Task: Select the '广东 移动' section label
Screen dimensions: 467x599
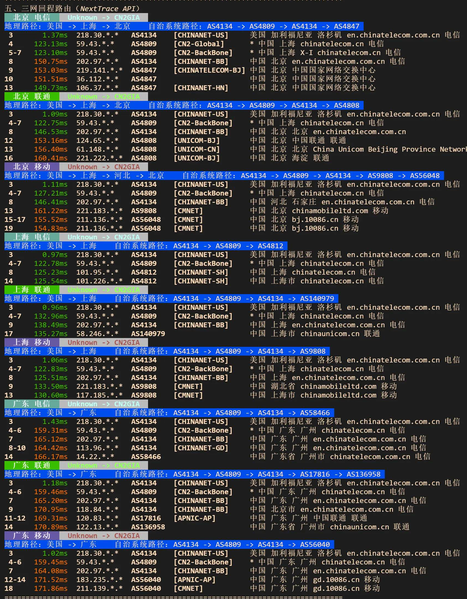Action: [x=32, y=536]
